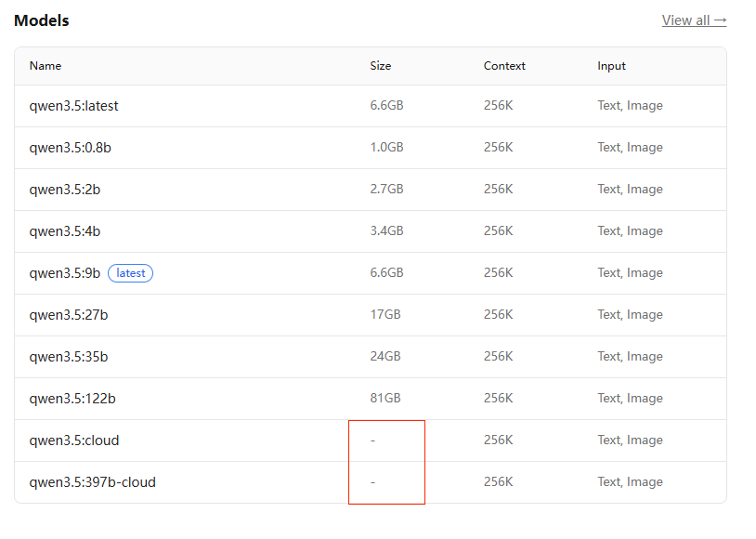
Task: Click Text, Image in qwen3.5:4b row
Action: 630,231
